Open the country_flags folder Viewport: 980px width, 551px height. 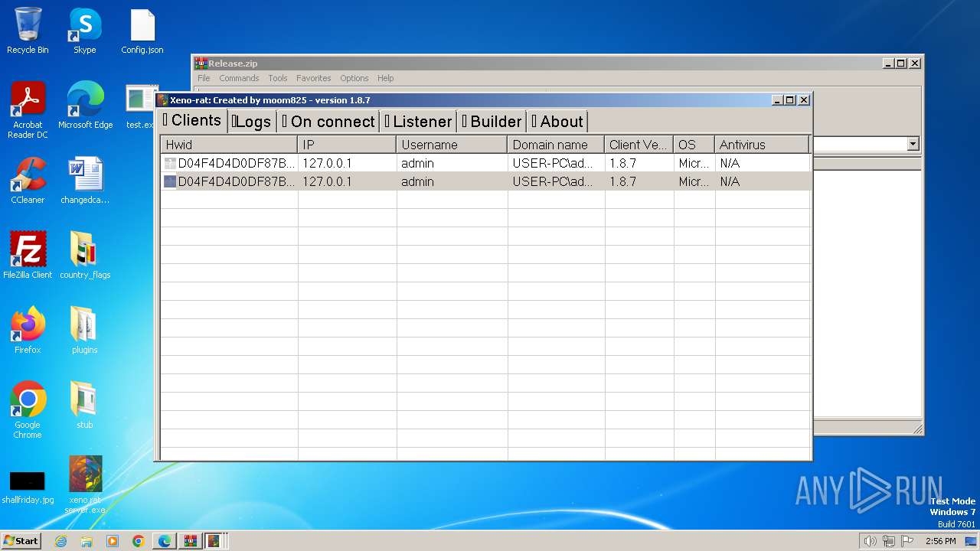pyautogui.click(x=85, y=256)
